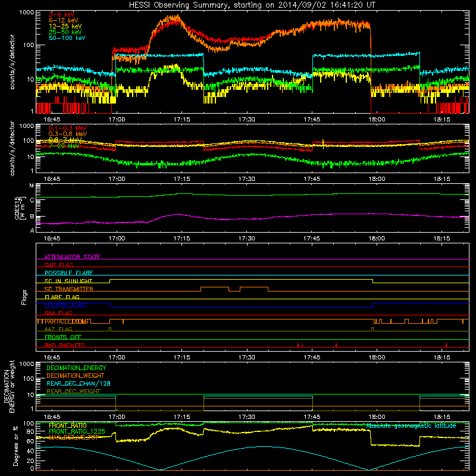
Task: Click the PARTICLE flag label
Action: pos(66,321)
